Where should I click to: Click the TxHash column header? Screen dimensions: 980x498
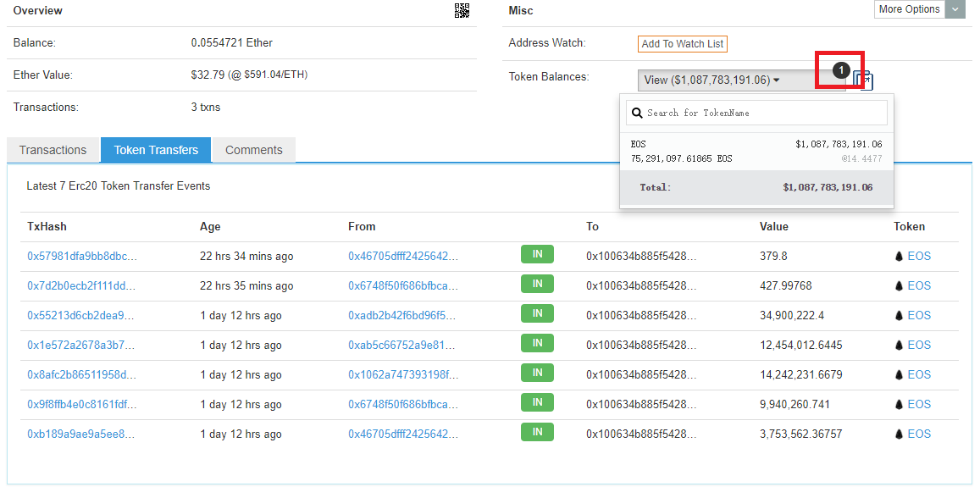coord(47,227)
